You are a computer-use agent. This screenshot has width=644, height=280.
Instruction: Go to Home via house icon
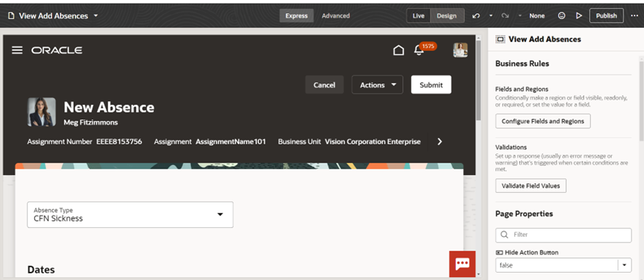(398, 50)
